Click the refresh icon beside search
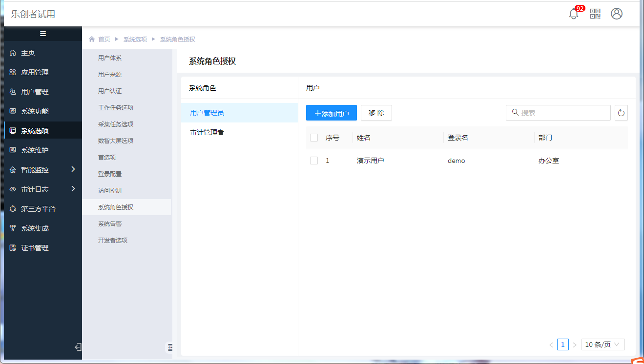 coord(621,113)
